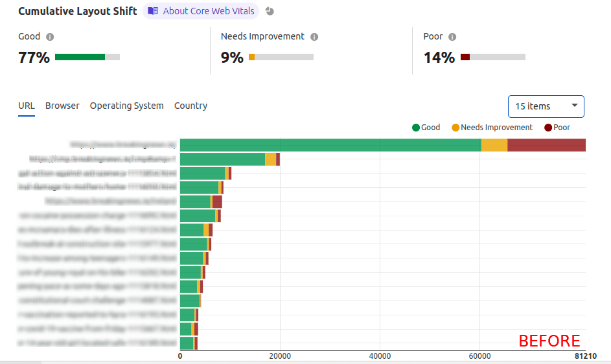Open the 15 items dropdown
The image size is (611, 364).
[546, 106]
